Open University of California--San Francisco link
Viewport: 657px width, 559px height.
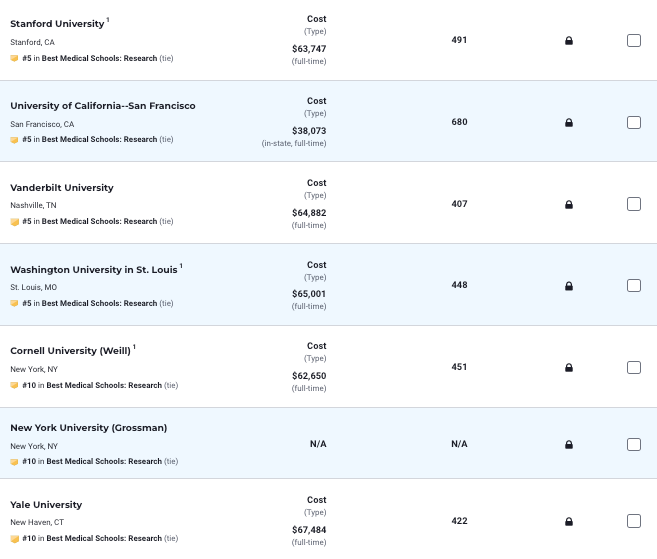pos(103,106)
